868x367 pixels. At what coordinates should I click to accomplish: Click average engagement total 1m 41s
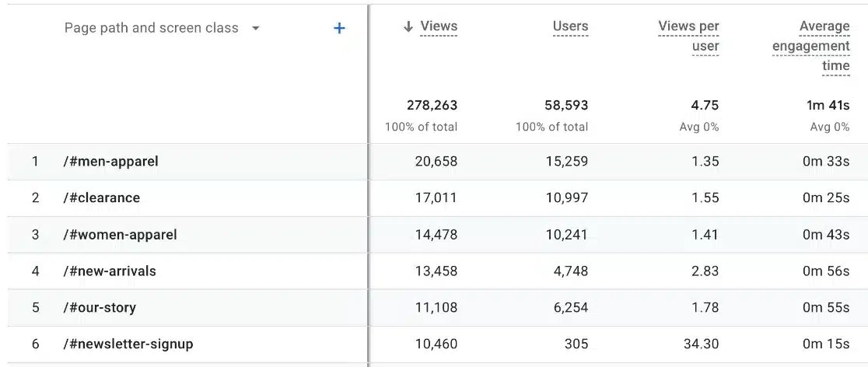click(x=828, y=105)
